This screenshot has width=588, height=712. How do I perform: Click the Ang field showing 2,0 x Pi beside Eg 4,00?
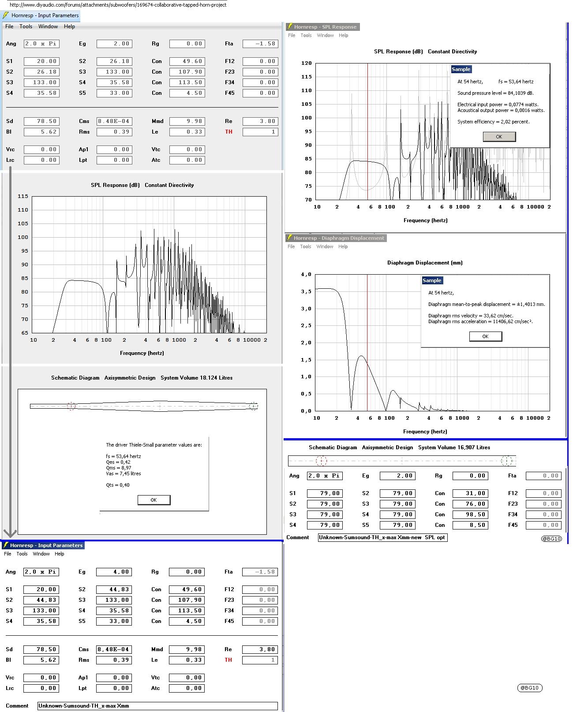41,572
